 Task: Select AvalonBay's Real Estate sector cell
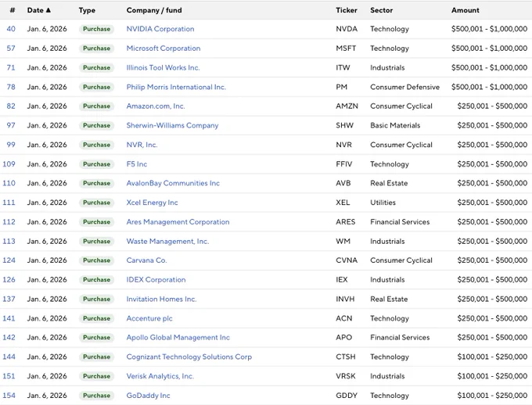pos(389,183)
